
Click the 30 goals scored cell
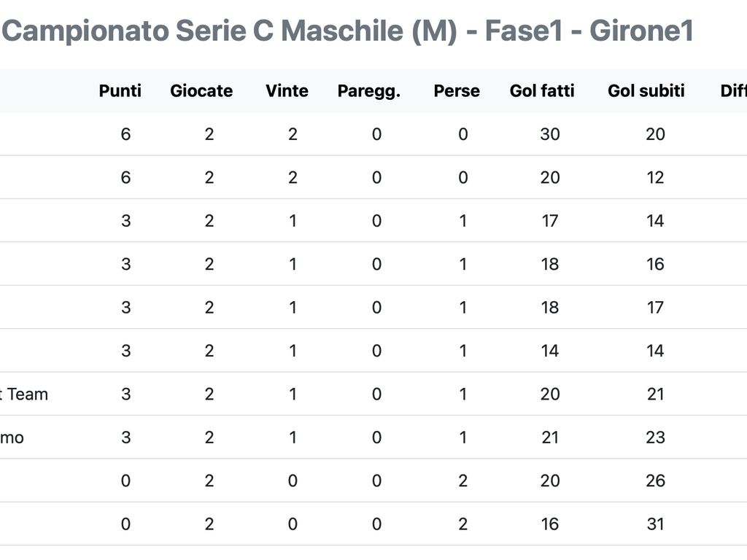(x=550, y=134)
